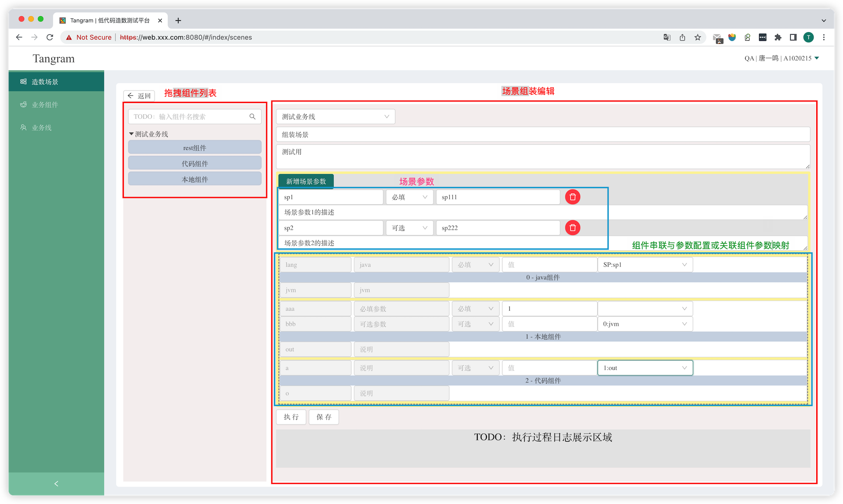This screenshot has width=843, height=504.
Task: Open 业务组件 in the sidebar
Action: coord(45,104)
